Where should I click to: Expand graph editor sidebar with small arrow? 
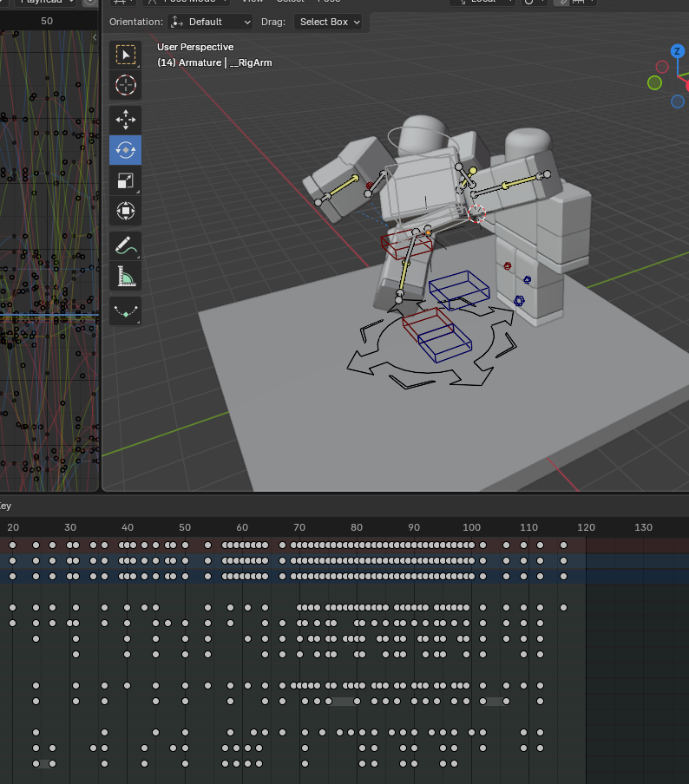[x=95, y=37]
